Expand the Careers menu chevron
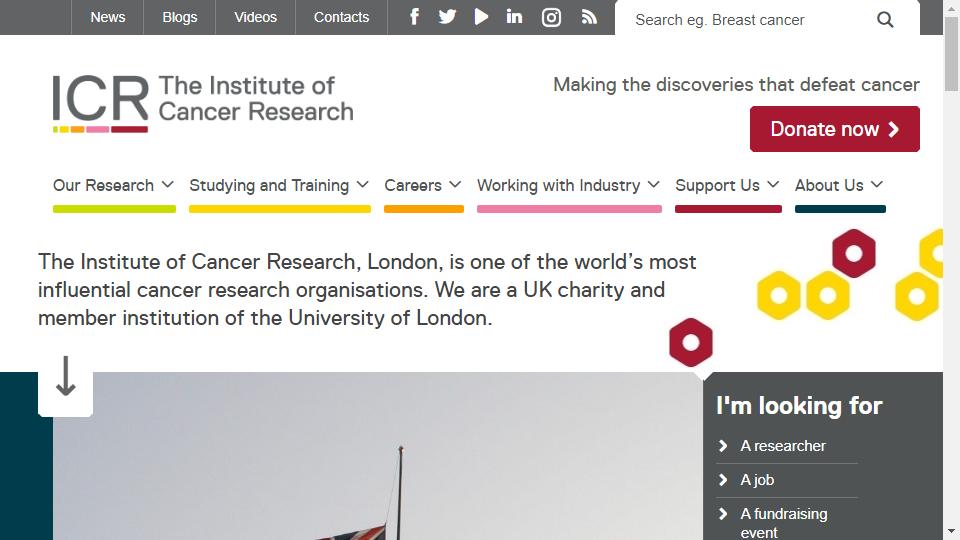This screenshot has height=540, width=960. 455,184
